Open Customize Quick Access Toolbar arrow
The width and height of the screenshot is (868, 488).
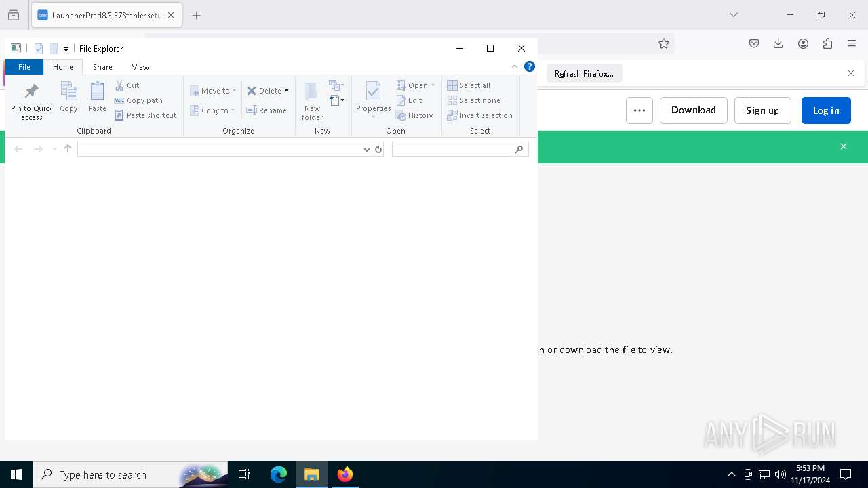(x=66, y=49)
